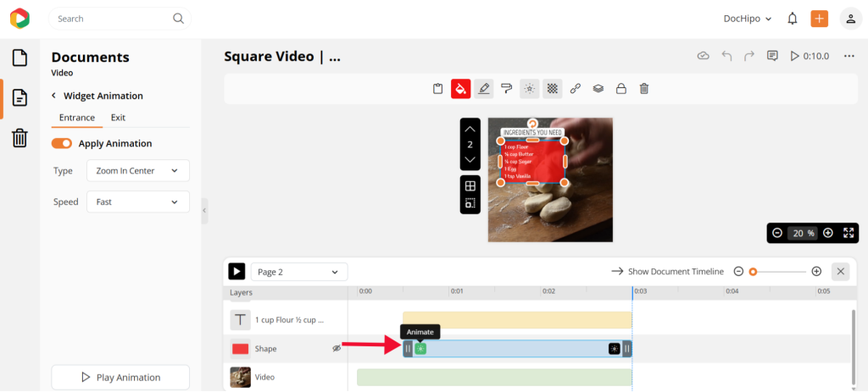Open the three-dot more options menu
The image size is (868, 392).
[849, 56]
